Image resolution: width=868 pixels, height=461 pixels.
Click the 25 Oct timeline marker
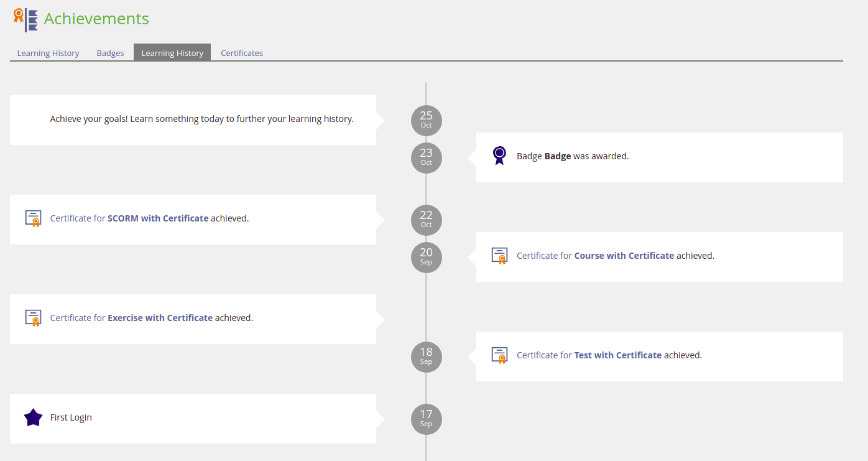pyautogui.click(x=426, y=120)
